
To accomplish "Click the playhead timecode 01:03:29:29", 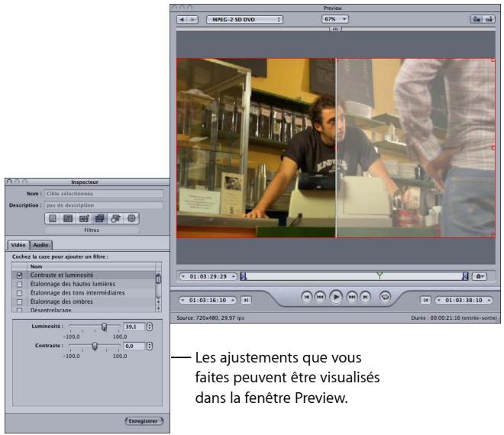I will pyautogui.click(x=208, y=276).
